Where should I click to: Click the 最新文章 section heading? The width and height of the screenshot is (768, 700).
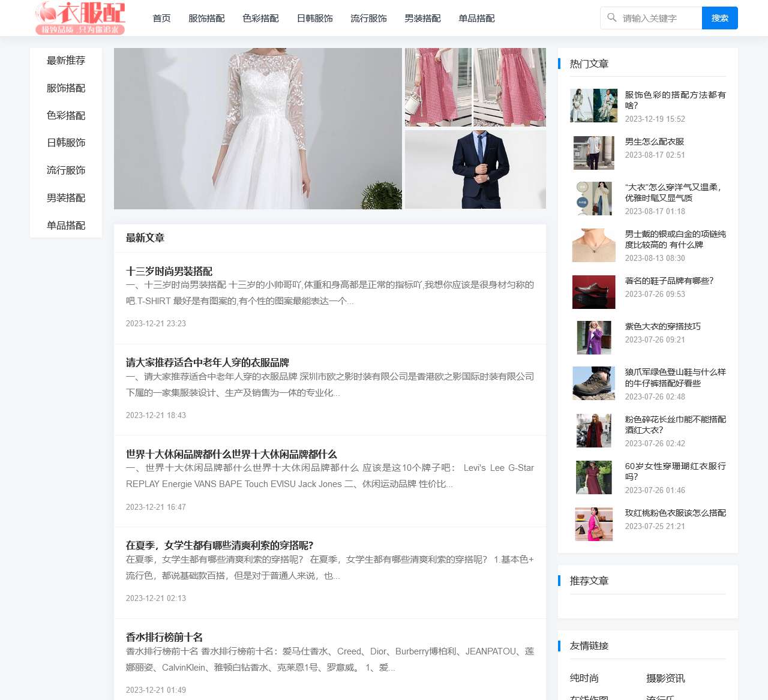click(x=145, y=238)
